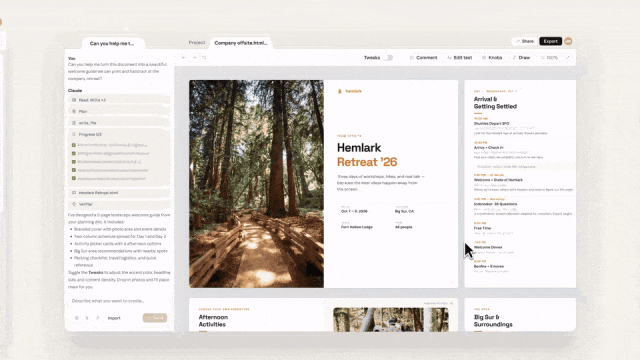Click the pen icon left of Import
This screenshot has width=640, height=360.
[98, 318]
